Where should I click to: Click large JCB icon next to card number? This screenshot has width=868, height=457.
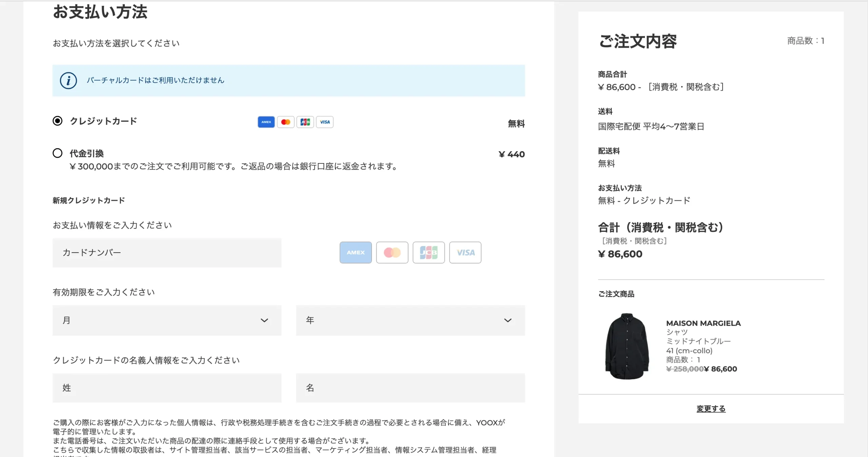pos(429,253)
